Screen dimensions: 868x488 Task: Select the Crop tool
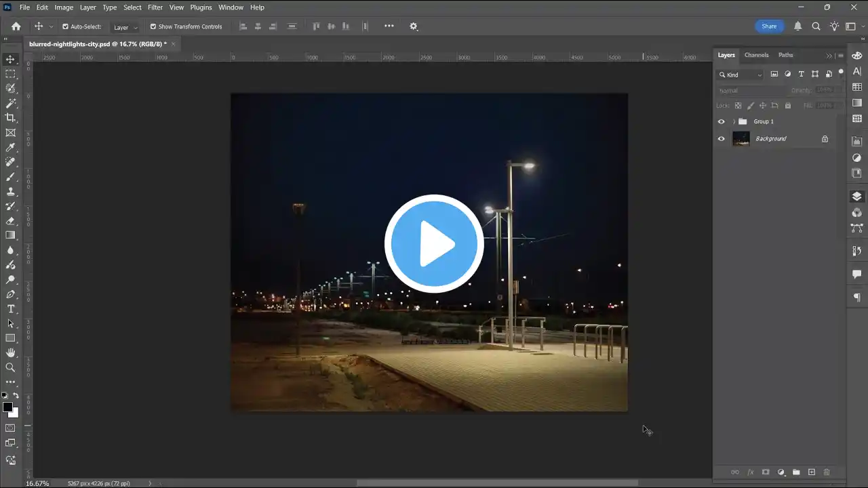coord(10,118)
